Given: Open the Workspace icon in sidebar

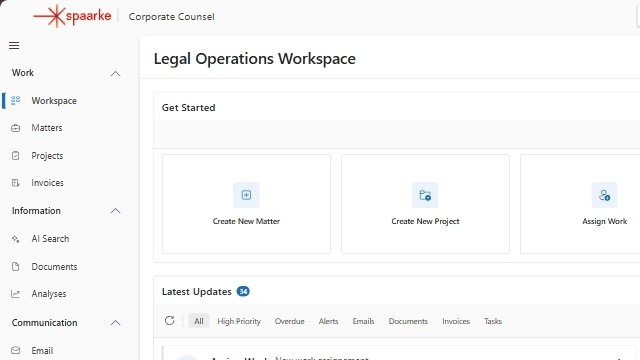Looking at the screenshot, I should tap(16, 100).
